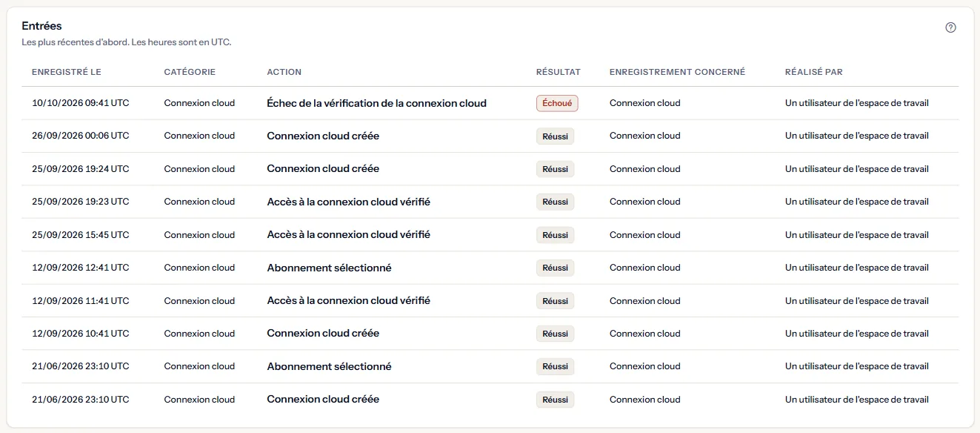Click 'Un utilisateur de l'espace de travail' in 26/09/2026 row

[857, 136]
